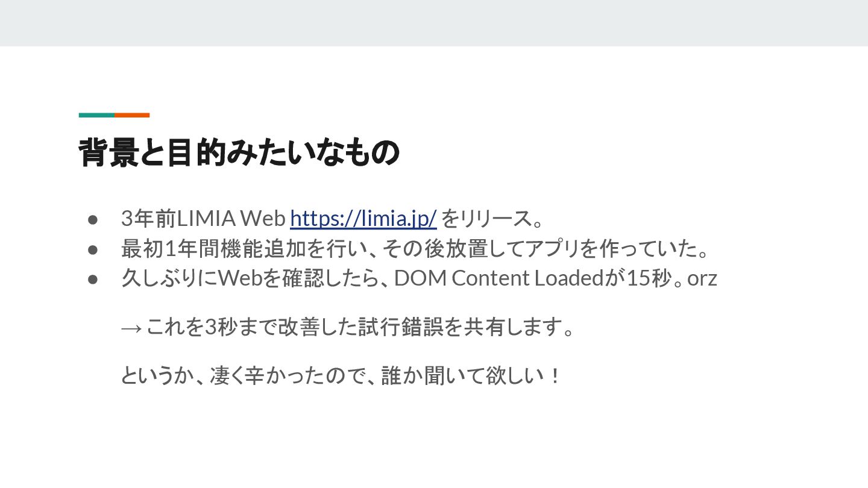
Task: Select the third bullet point marker
Action: 93,279
